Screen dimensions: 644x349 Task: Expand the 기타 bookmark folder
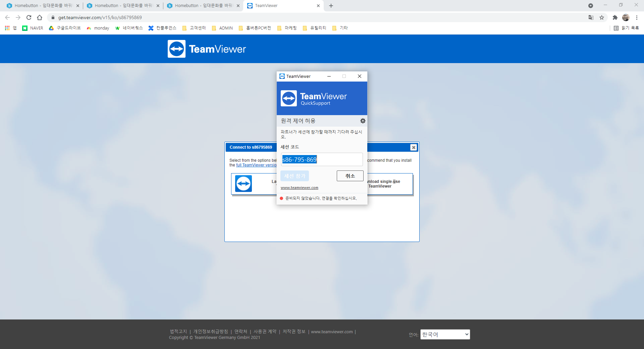[340, 28]
